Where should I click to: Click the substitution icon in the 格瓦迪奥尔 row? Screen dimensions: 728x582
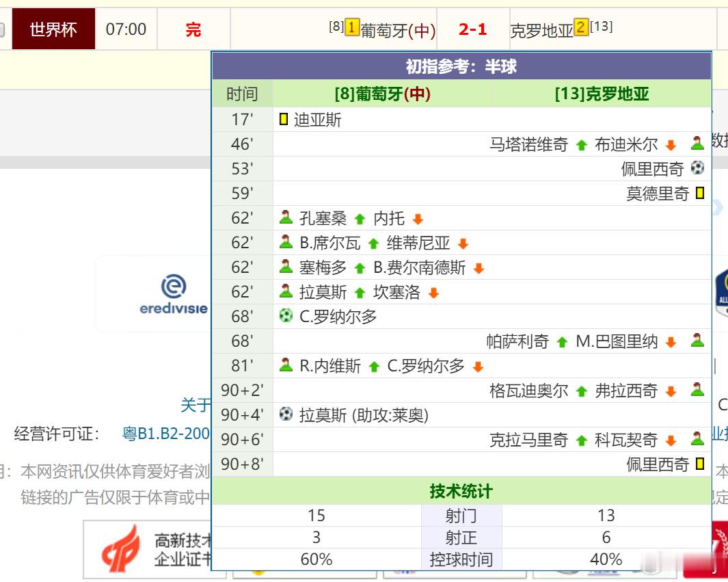697,389
